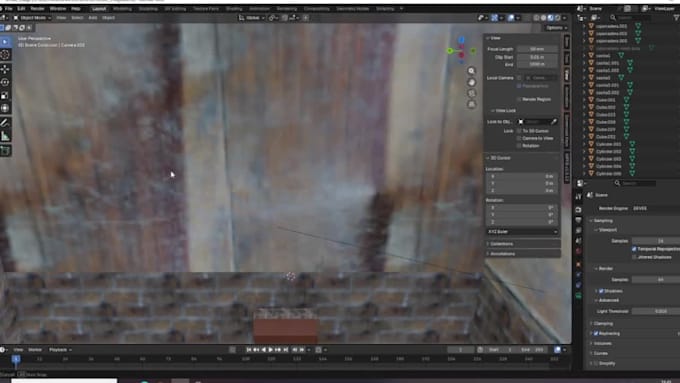Open the Global transform orientation dropdown
Image resolution: width=680 pixels, height=383 pixels.
pos(252,18)
